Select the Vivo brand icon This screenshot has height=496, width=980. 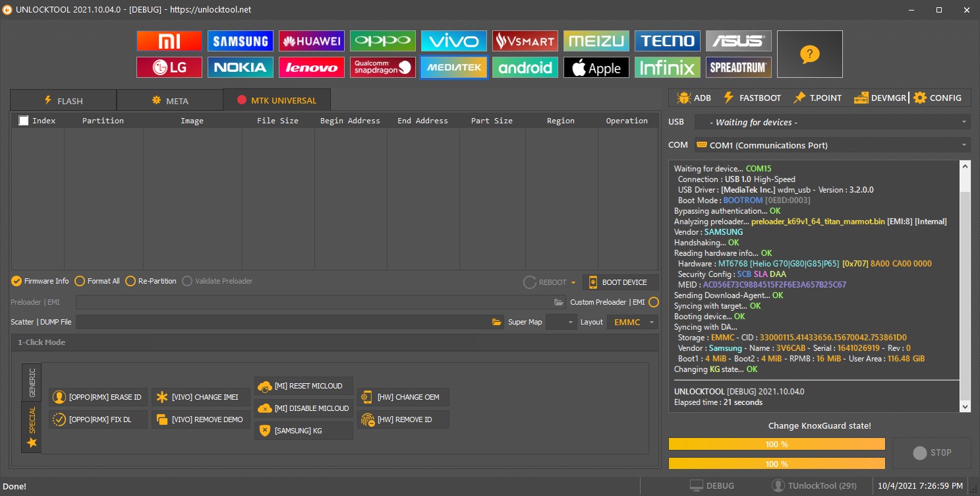tap(454, 41)
